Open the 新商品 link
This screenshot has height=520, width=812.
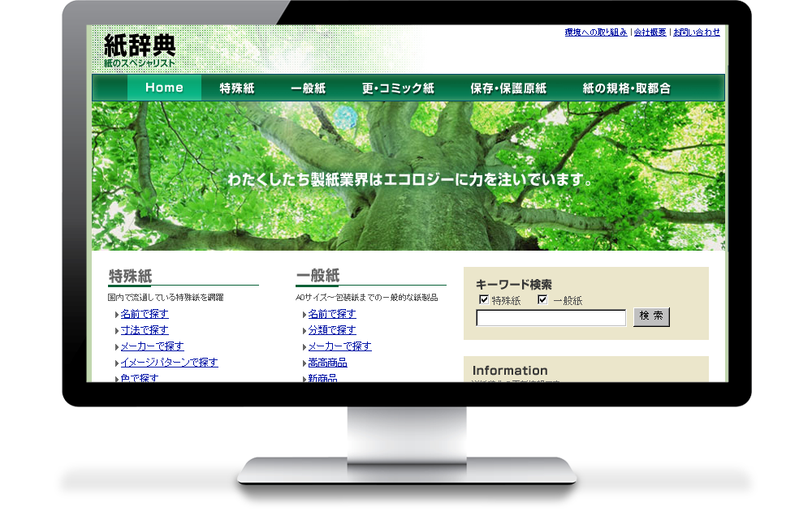point(322,378)
